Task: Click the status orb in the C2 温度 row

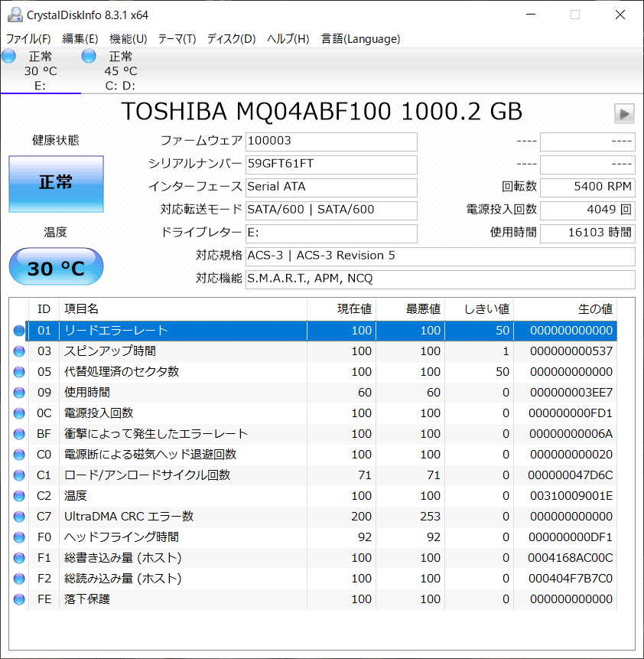Action: click(19, 496)
